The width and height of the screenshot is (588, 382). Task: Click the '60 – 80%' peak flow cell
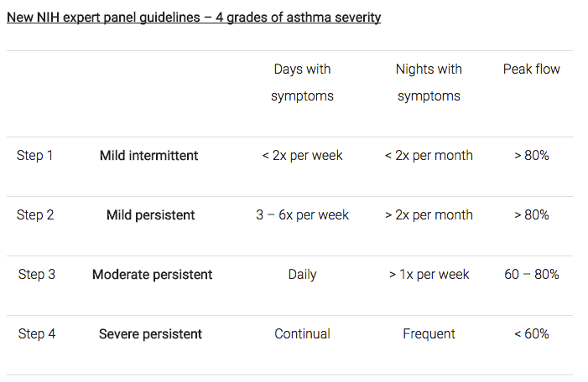(x=531, y=275)
